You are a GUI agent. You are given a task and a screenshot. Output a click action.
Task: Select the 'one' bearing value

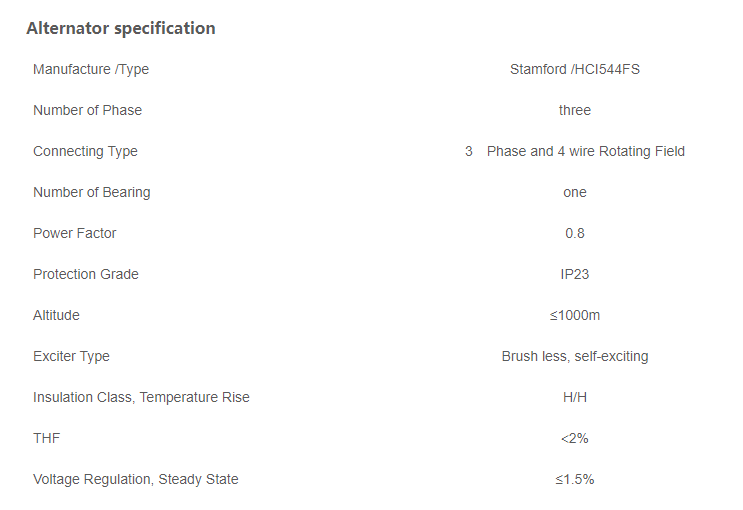pos(574,192)
